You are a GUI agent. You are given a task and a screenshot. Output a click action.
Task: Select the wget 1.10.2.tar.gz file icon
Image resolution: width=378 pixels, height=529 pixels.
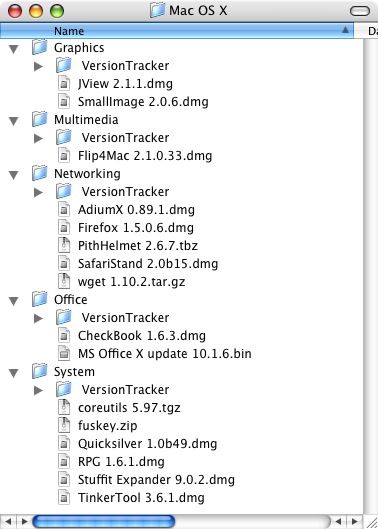64,281
